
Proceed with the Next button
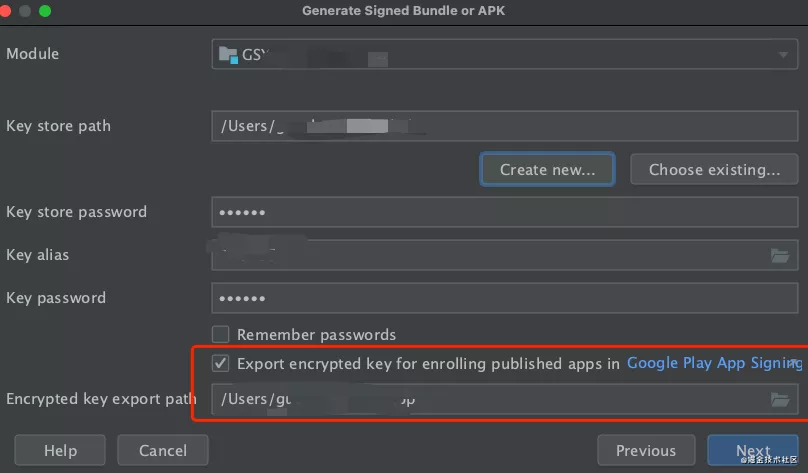pos(753,450)
